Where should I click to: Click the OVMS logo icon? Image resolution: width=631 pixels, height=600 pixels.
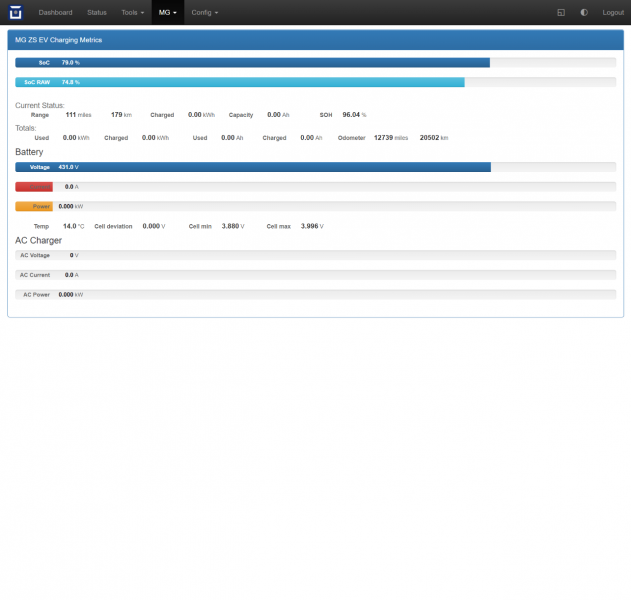tap(15, 12)
